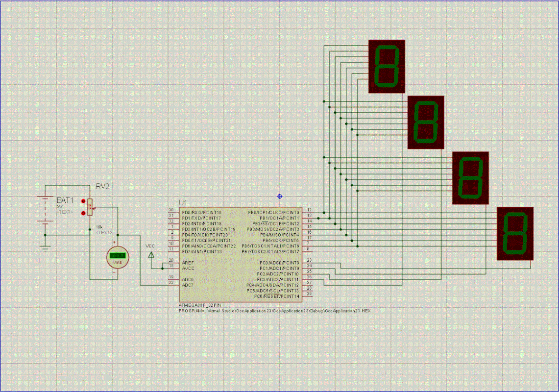Image resolution: width=559 pixels, height=392 pixels.
Task: Click the voltmeter green readout display
Action: 117,255
